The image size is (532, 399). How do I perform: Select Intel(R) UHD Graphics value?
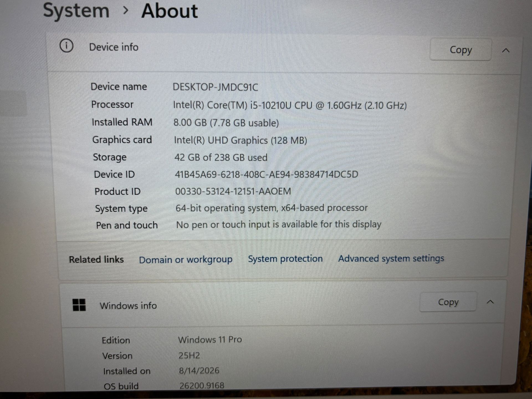pyautogui.click(x=241, y=140)
